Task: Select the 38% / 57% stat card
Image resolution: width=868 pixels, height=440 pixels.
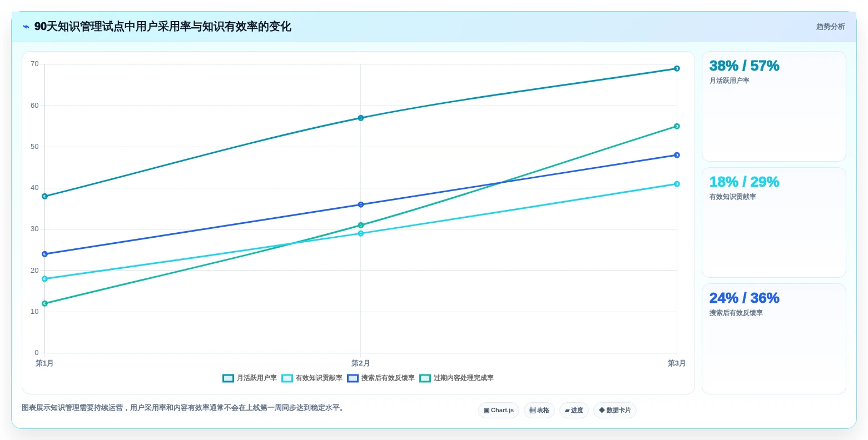Action: [x=774, y=107]
